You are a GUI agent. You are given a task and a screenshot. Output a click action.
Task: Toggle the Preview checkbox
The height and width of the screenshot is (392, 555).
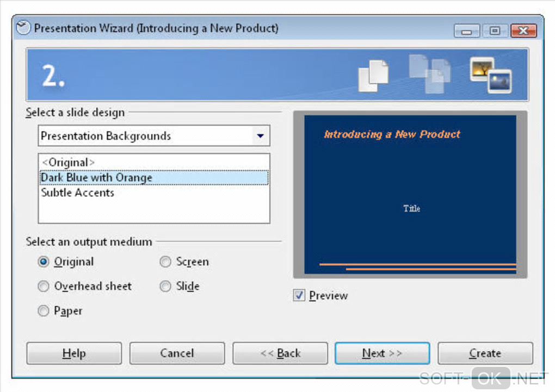(x=299, y=295)
